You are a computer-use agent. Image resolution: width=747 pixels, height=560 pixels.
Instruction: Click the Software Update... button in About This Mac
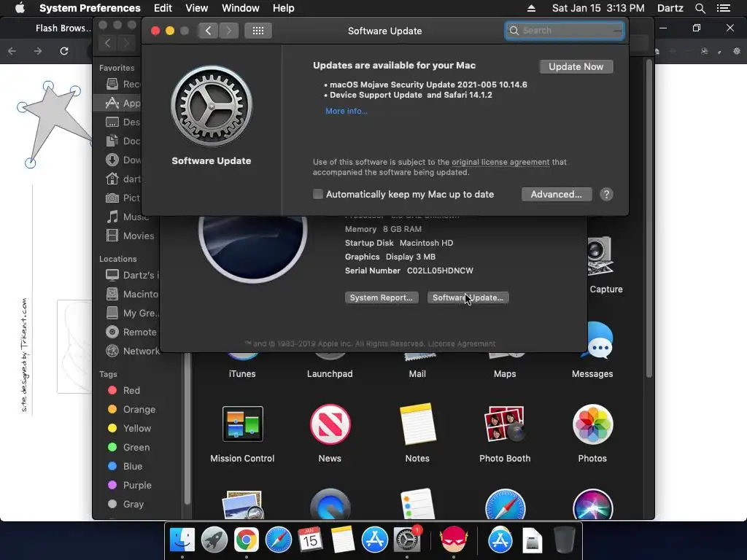point(468,297)
